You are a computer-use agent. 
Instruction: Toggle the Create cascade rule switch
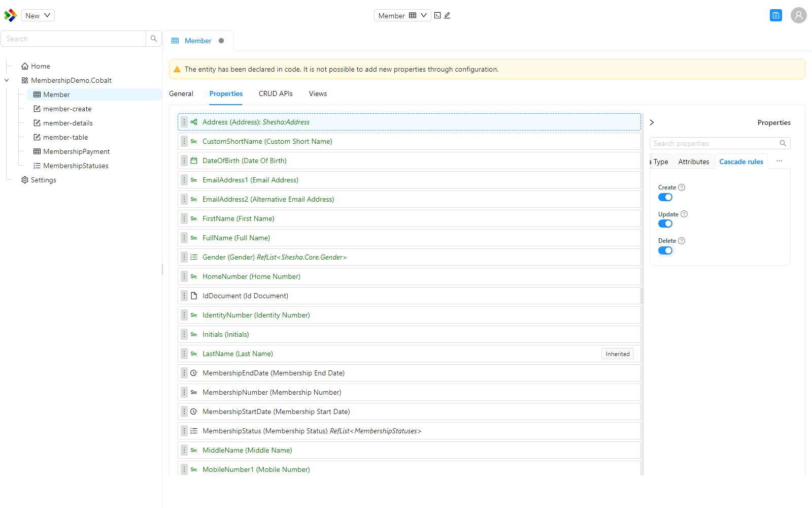tap(665, 197)
